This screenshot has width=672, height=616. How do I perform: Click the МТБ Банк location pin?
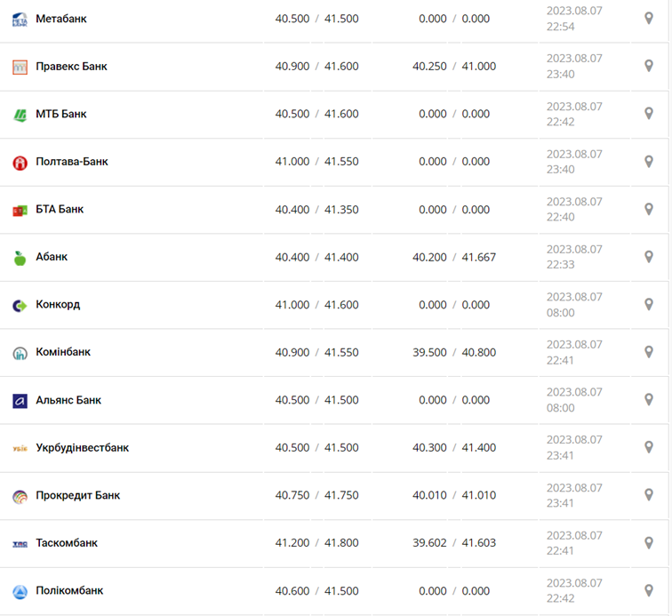pyautogui.click(x=649, y=114)
